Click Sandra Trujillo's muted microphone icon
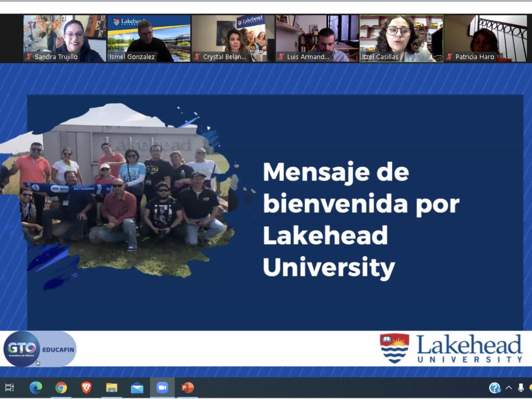 [29, 57]
